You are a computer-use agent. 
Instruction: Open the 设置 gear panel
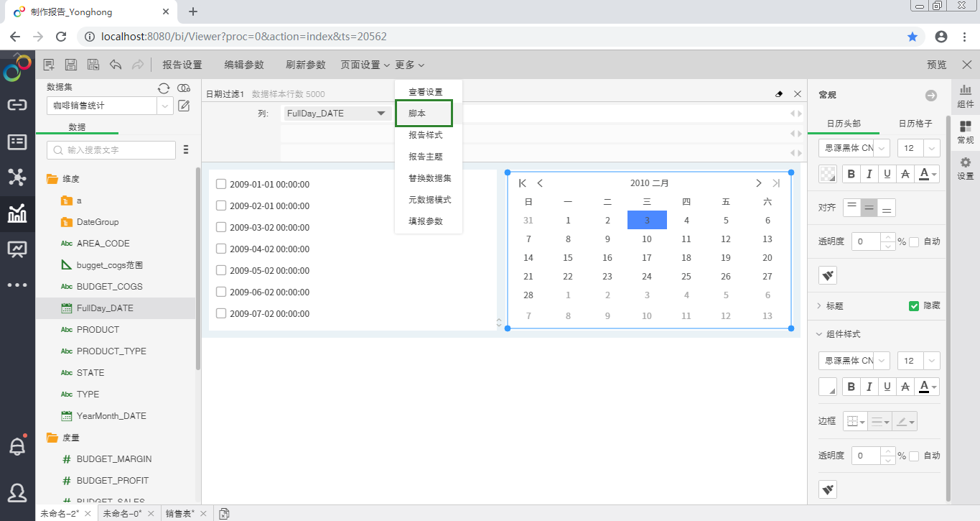click(966, 169)
